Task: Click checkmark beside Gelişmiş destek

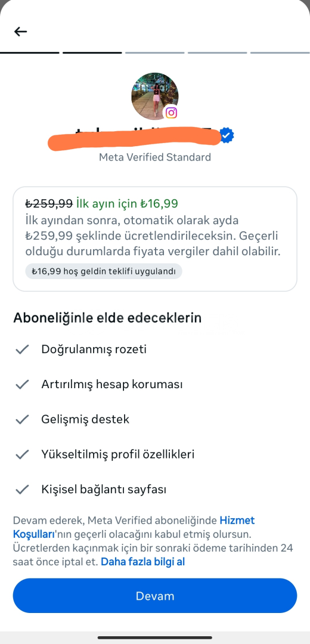Action: 22,419
